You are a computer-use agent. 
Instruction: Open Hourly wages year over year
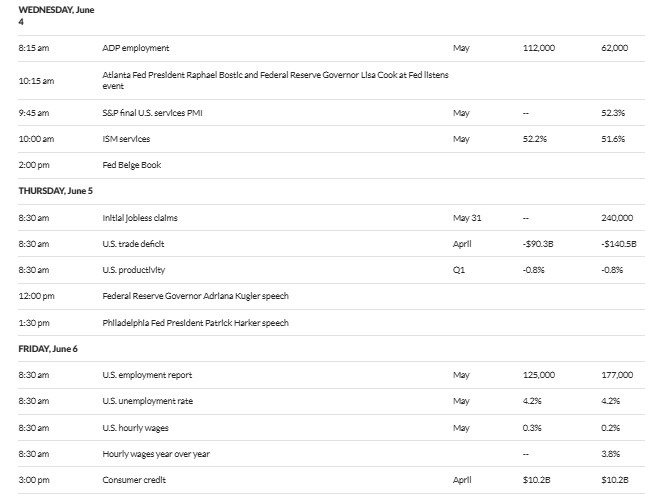[156, 454]
